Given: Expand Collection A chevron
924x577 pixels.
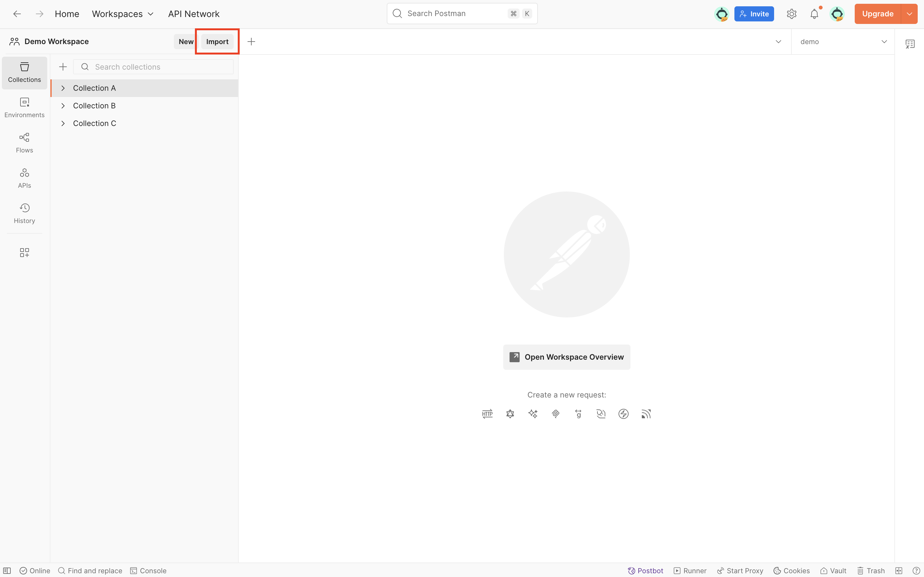Looking at the screenshot, I should pos(63,88).
